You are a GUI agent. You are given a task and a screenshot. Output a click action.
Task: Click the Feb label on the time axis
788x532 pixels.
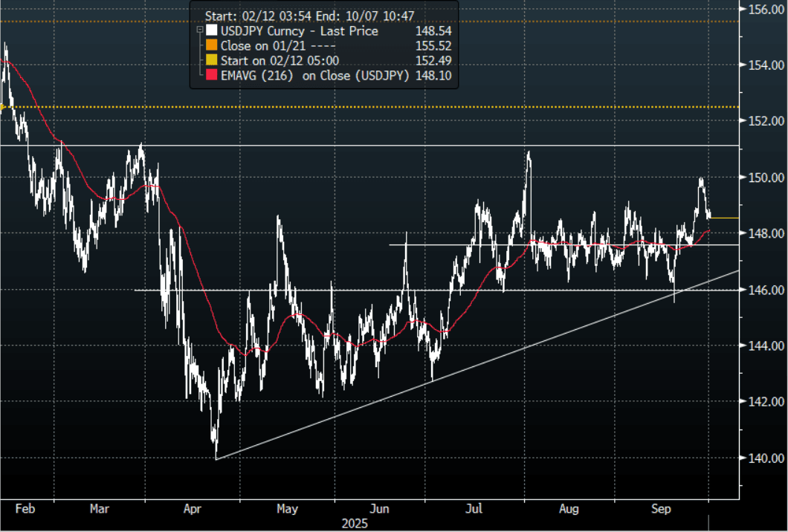[x=25, y=509]
